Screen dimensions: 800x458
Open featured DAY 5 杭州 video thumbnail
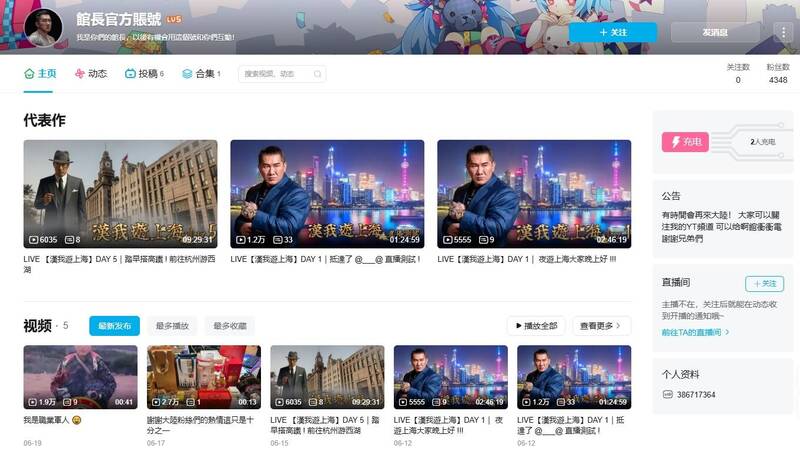pyautogui.click(x=120, y=194)
